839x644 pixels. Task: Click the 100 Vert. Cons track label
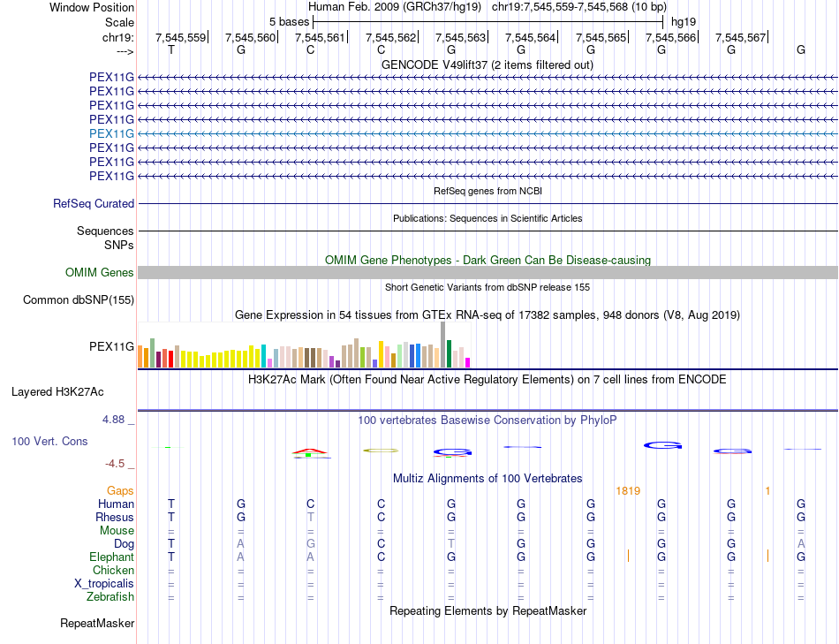(x=49, y=440)
